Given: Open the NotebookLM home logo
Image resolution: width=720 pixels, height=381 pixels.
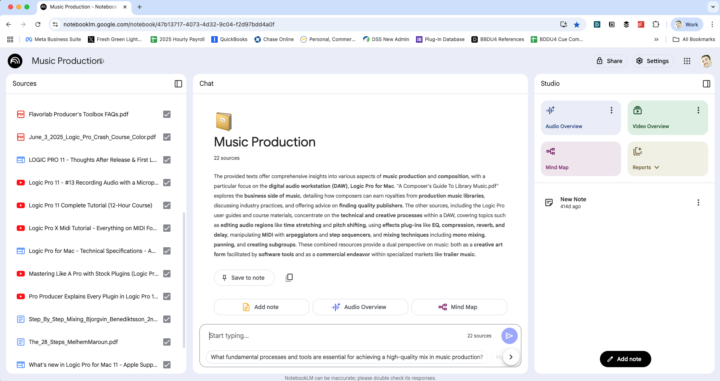Looking at the screenshot, I should [x=15, y=61].
